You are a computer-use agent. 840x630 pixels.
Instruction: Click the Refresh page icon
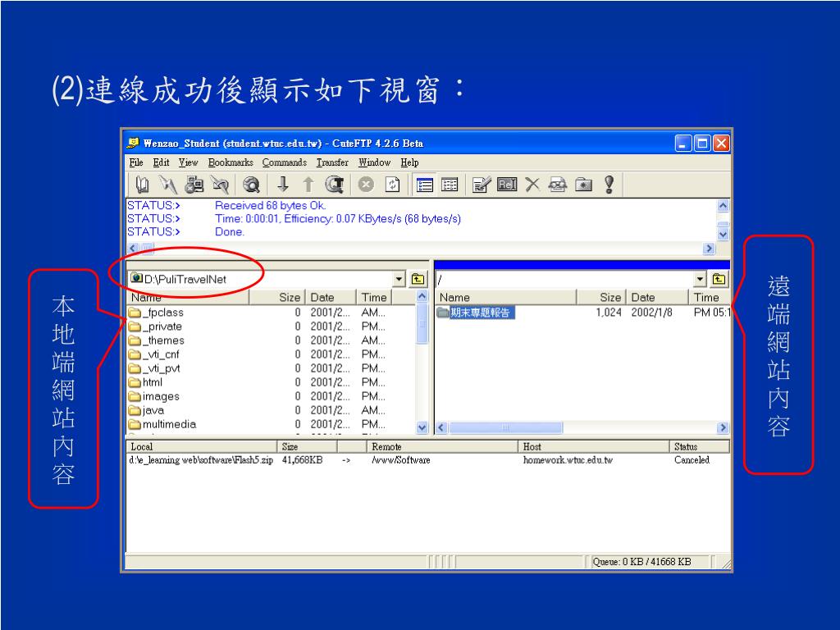pyautogui.click(x=393, y=185)
